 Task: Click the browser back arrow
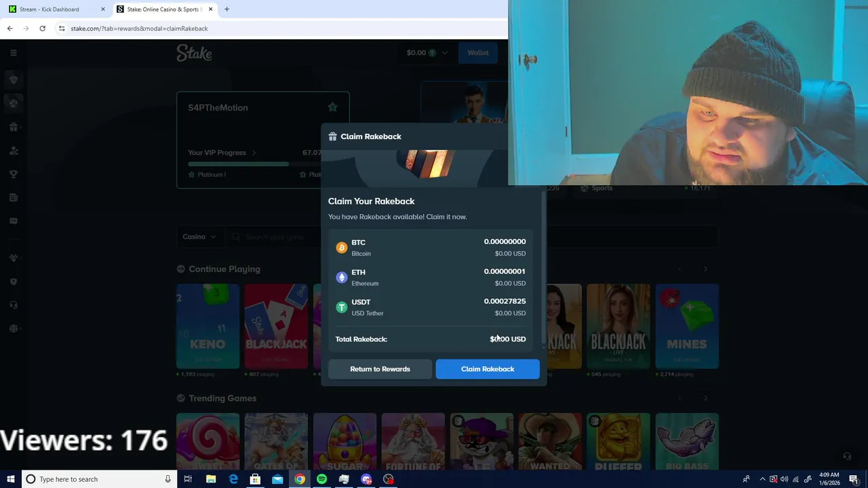tap(9, 28)
